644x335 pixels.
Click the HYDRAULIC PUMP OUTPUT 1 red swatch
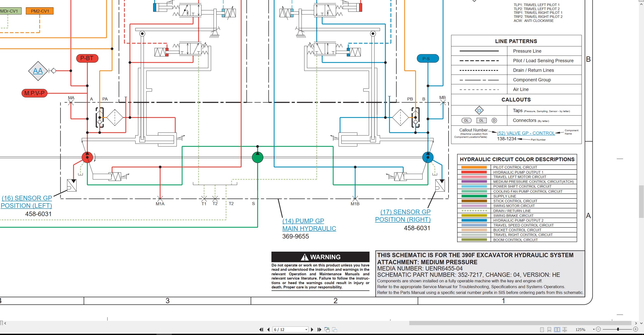point(474,172)
